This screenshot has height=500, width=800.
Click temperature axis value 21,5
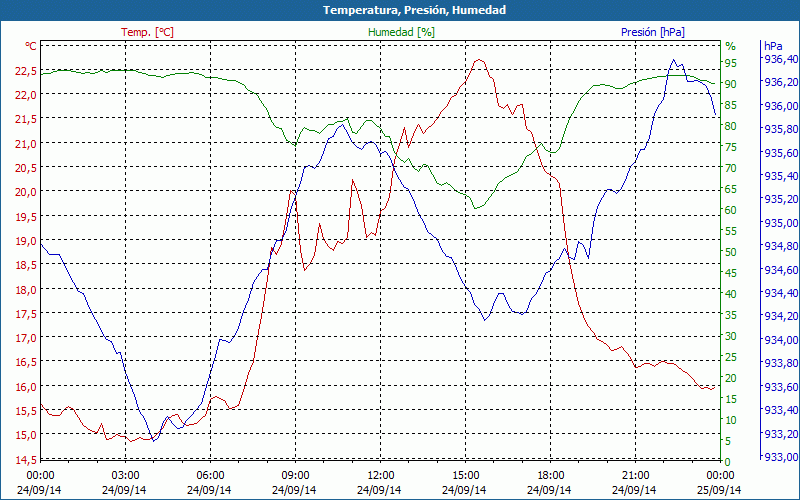[x=26, y=119]
